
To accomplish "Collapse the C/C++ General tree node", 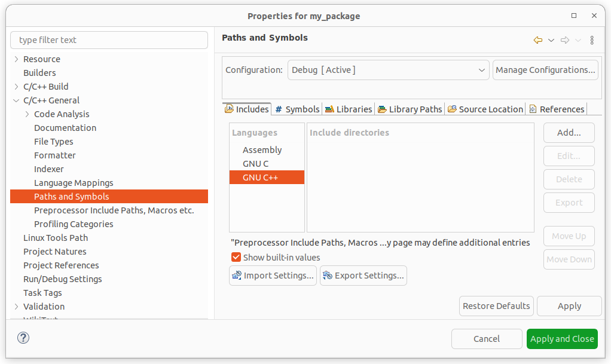I will click(16, 100).
